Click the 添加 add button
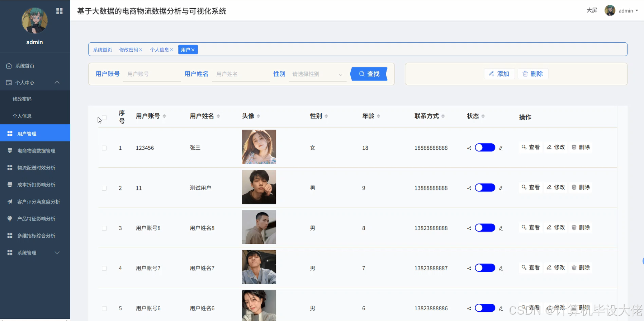The image size is (644, 321). pos(499,74)
